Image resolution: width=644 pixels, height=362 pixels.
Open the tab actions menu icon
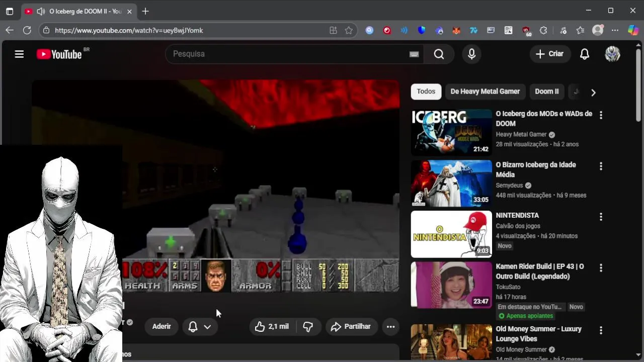[x=10, y=11]
